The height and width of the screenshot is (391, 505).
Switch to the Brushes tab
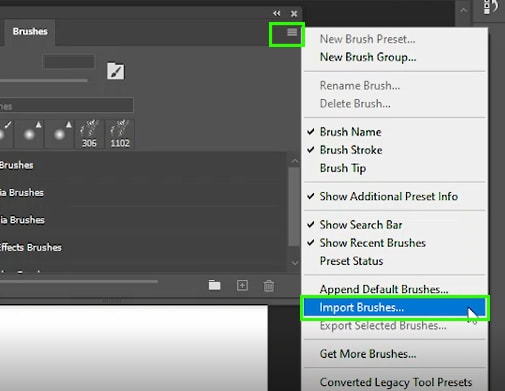30,31
